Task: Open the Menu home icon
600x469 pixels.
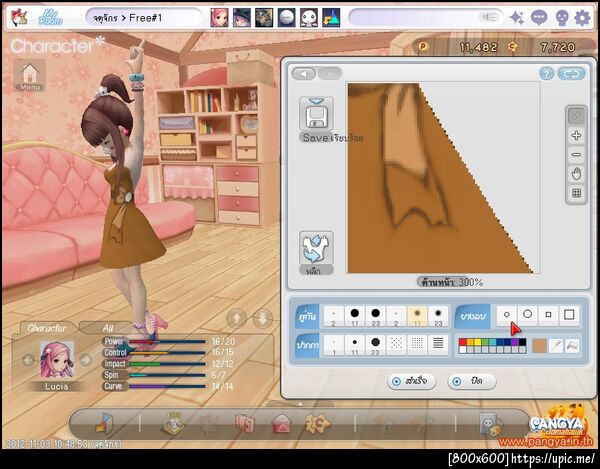Action: coord(30,75)
